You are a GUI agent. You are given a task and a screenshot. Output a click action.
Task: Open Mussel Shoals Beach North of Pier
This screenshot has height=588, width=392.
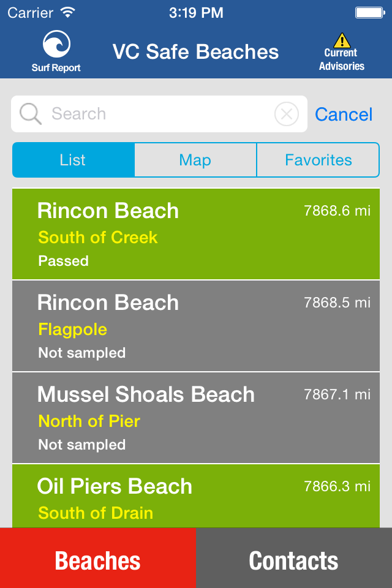[x=196, y=418]
